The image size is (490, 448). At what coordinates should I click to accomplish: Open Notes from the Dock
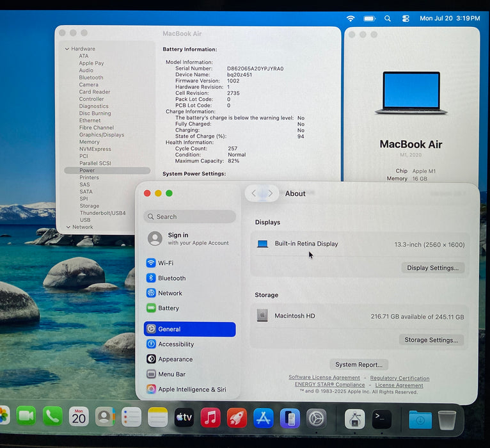pyautogui.click(x=157, y=417)
